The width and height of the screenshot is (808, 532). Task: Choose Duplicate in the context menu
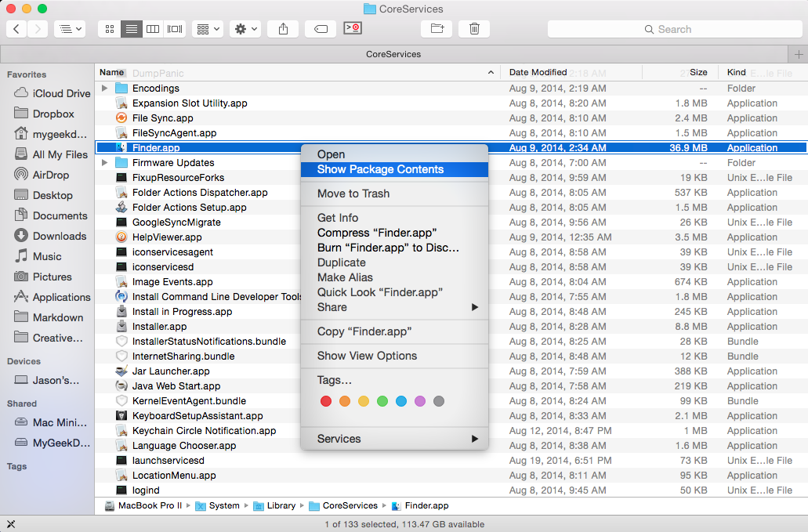tap(394, 262)
